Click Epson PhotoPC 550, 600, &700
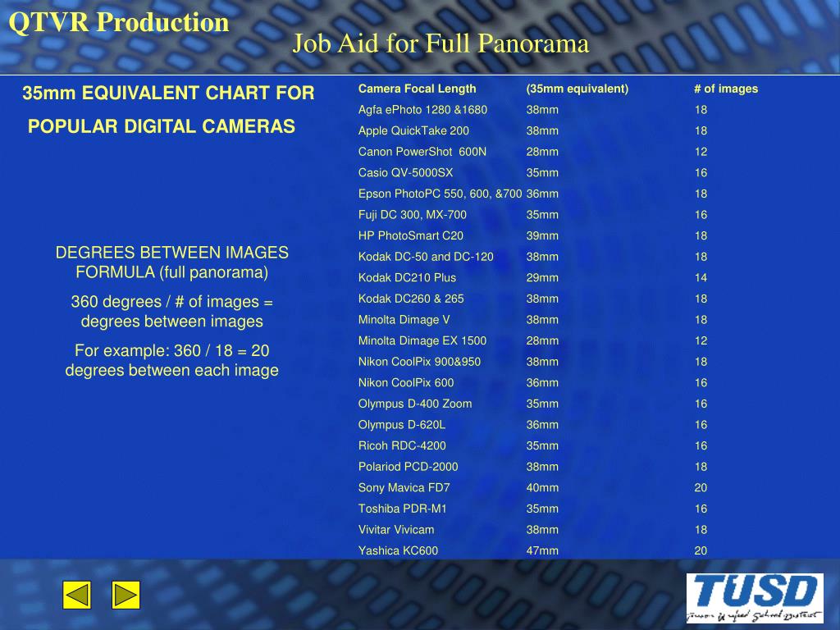 [x=440, y=194]
